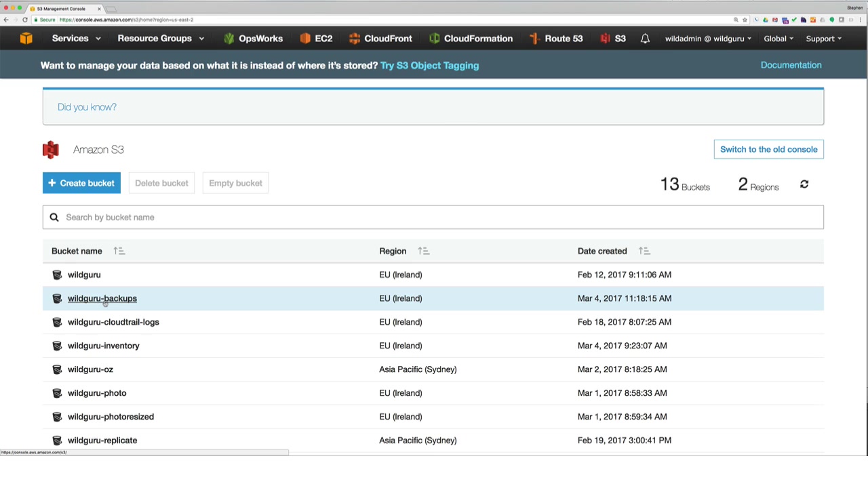Click the browser address bar URL

coord(126,20)
